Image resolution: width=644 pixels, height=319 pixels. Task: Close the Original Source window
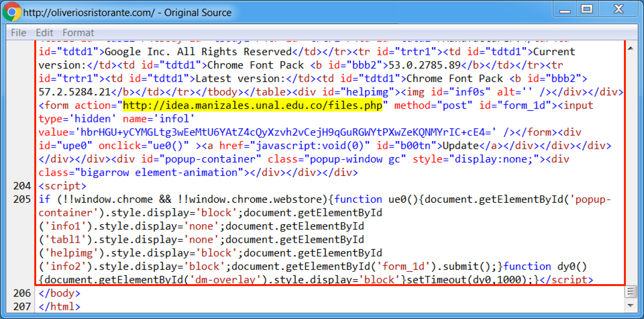click(619, 9)
